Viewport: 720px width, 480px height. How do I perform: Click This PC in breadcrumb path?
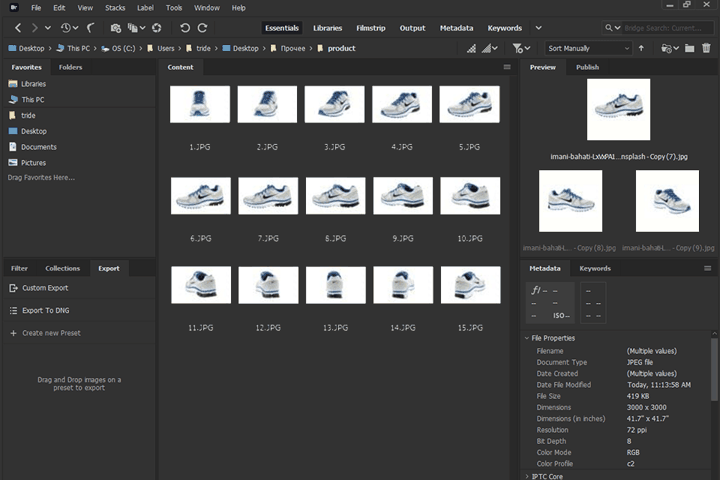(73, 48)
